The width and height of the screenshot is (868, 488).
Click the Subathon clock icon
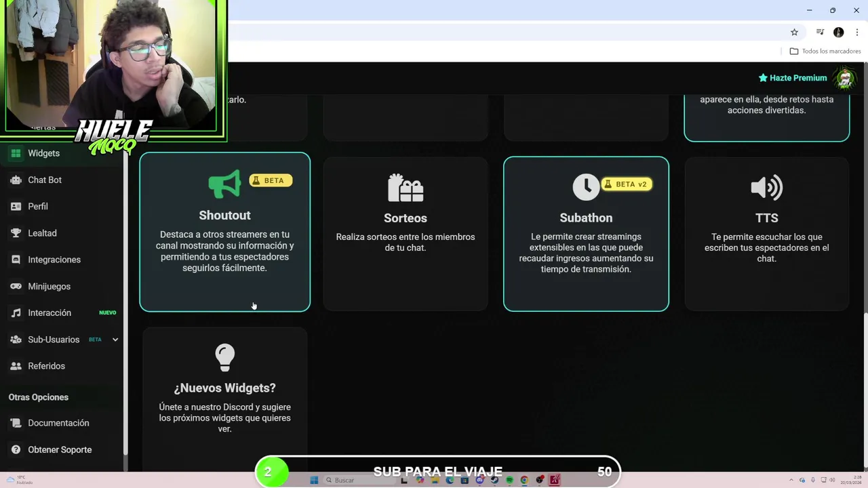pyautogui.click(x=586, y=187)
